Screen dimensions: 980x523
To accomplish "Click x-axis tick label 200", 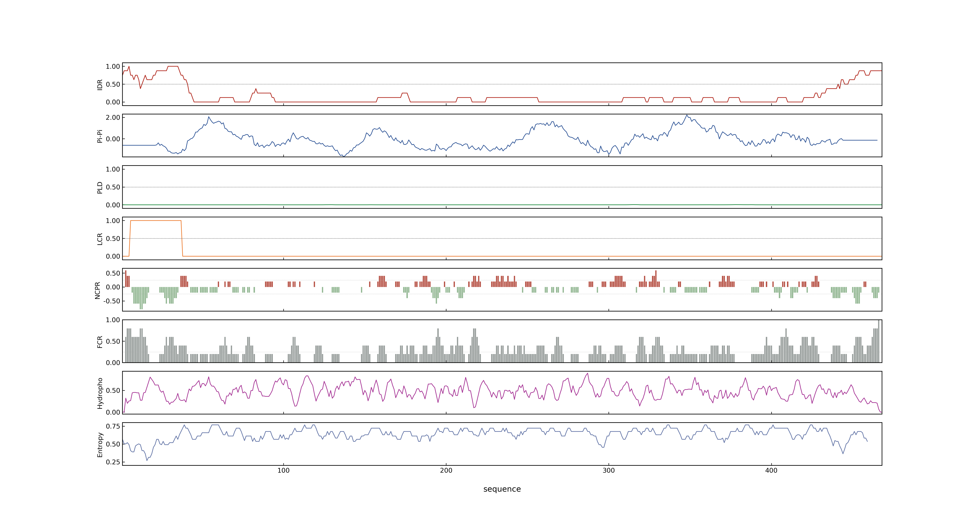I will (x=446, y=470).
